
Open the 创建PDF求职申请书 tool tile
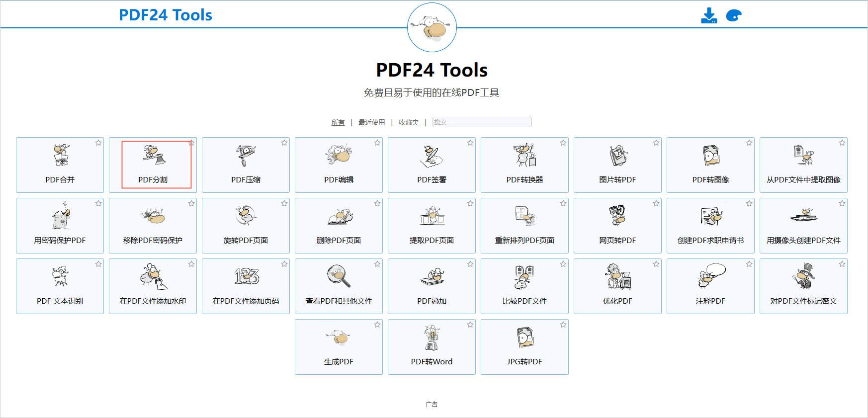pos(710,226)
